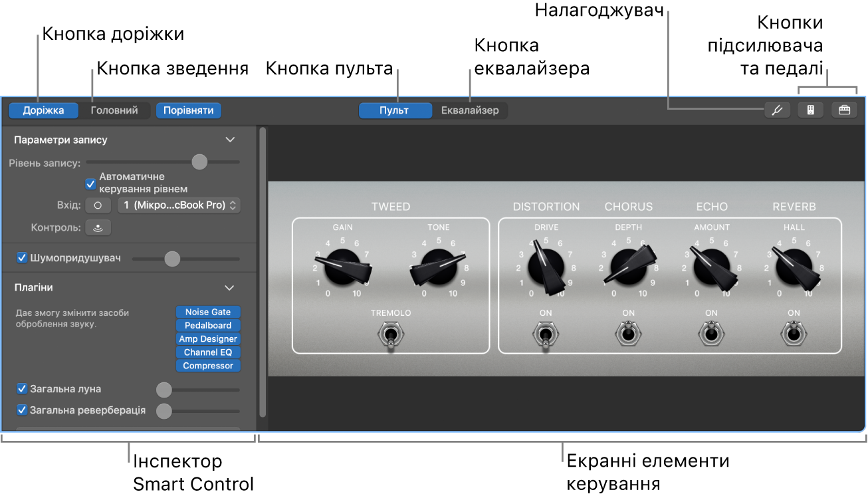Enable input monitoring next to Контроль

[x=98, y=227]
